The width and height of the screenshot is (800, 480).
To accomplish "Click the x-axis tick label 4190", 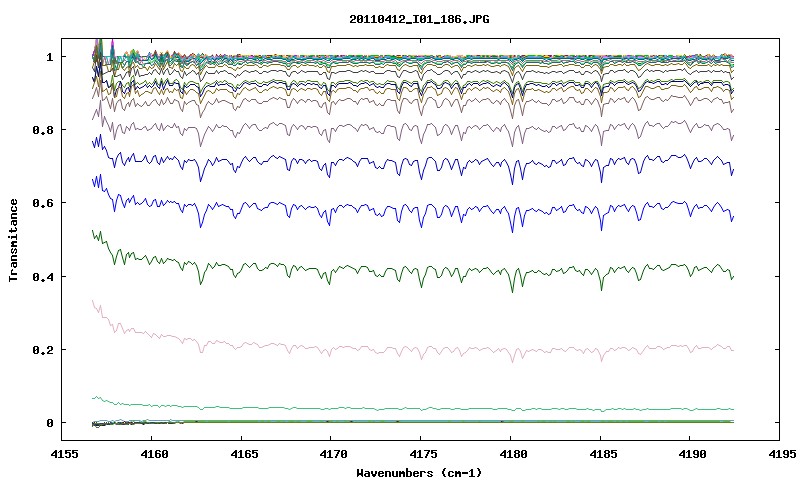I will pyautogui.click(x=690, y=454).
